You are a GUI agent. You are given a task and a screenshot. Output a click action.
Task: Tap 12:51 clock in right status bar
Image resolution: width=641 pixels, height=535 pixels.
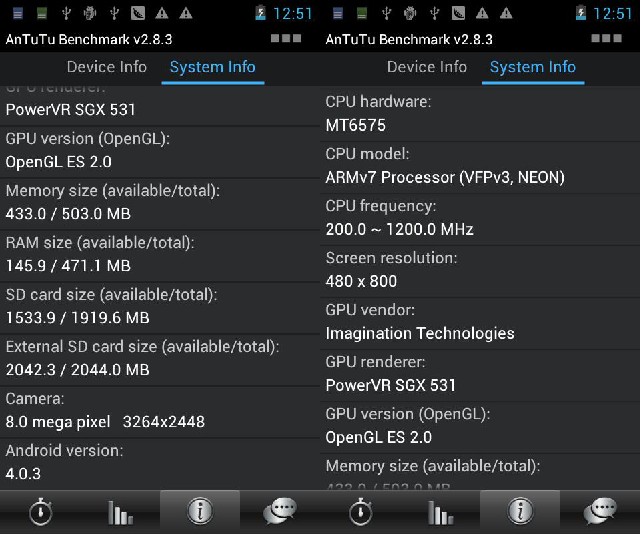pos(613,13)
